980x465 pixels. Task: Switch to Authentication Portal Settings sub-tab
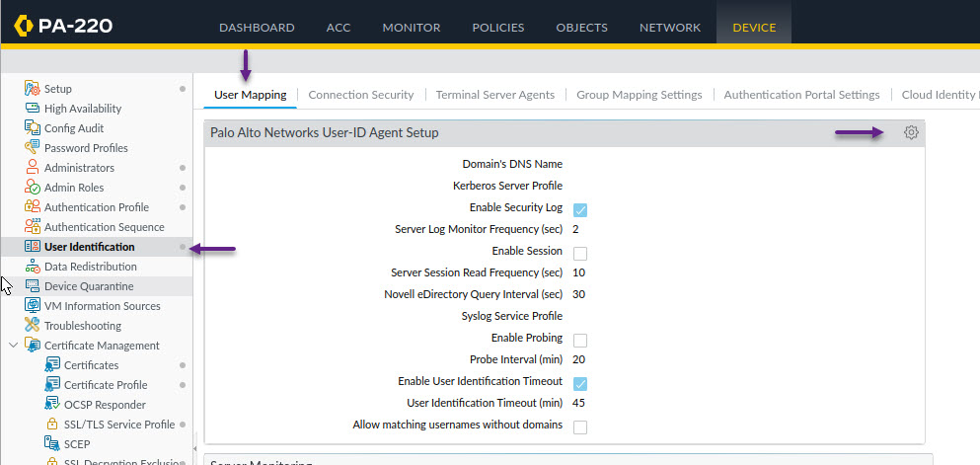[x=802, y=95]
